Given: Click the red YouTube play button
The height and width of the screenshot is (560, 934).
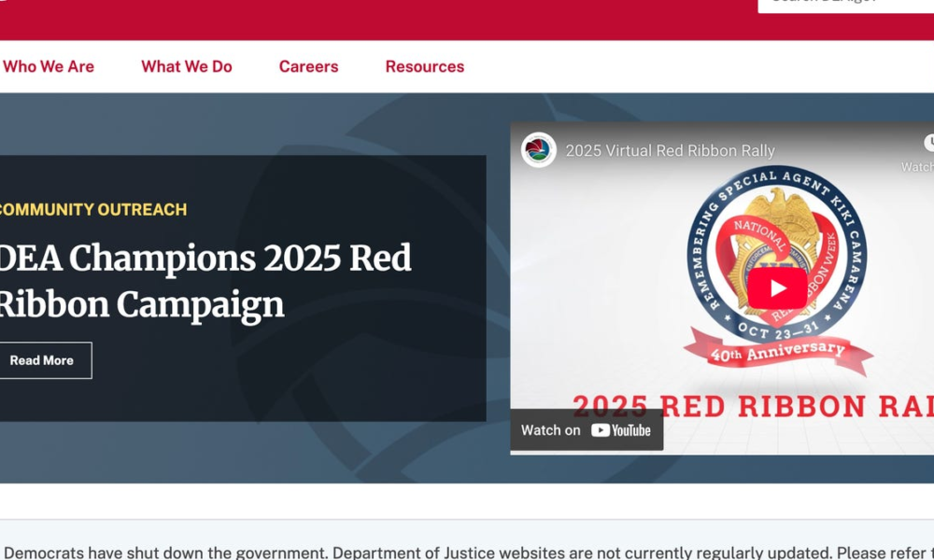Looking at the screenshot, I should pos(777,288).
